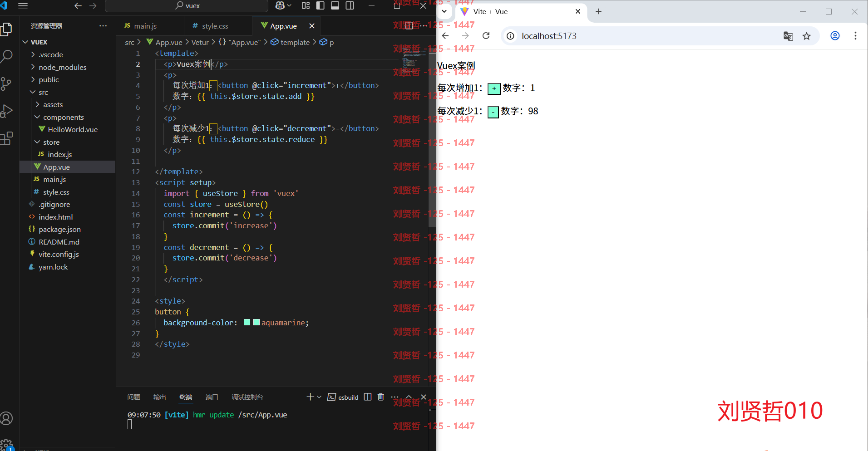This screenshot has height=451, width=868.
Task: Maximize the panel size chevron
Action: (x=409, y=397)
